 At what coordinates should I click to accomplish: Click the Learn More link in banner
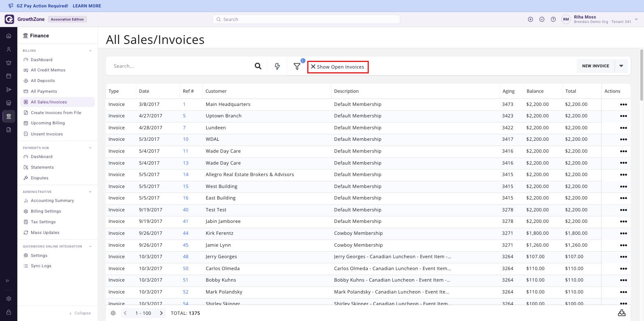pyautogui.click(x=87, y=6)
